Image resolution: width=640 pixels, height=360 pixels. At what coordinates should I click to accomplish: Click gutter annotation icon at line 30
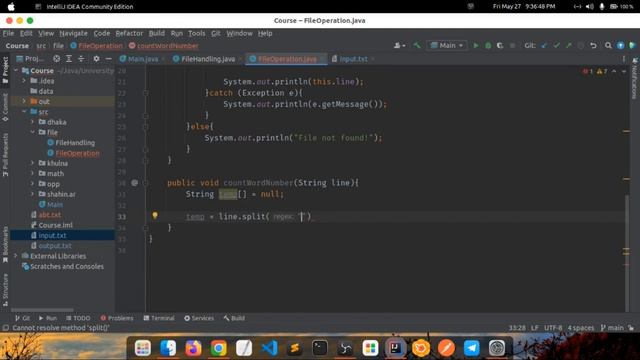[x=135, y=182]
